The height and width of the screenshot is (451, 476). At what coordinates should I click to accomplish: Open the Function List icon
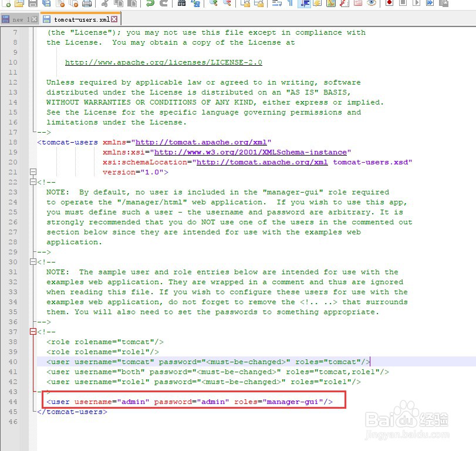[x=345, y=3]
